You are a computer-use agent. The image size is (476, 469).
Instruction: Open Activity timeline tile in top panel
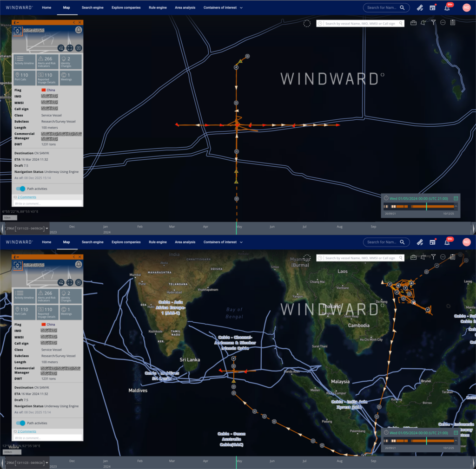click(x=24, y=62)
